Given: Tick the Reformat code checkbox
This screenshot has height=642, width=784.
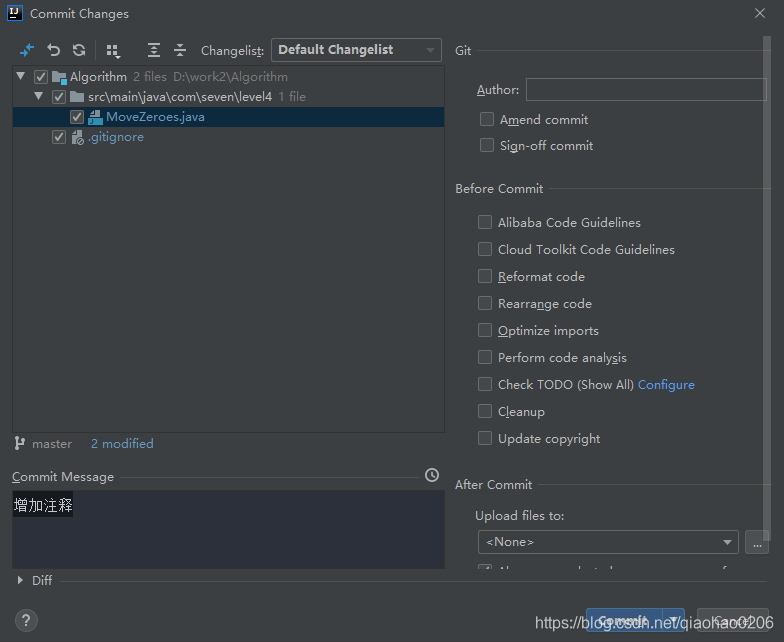Looking at the screenshot, I should coord(485,276).
